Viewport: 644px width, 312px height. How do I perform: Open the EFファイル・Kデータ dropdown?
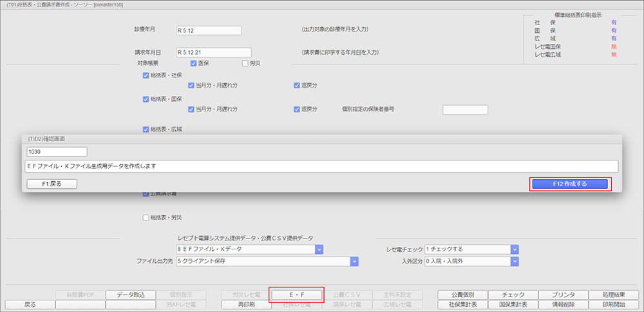[x=319, y=249]
